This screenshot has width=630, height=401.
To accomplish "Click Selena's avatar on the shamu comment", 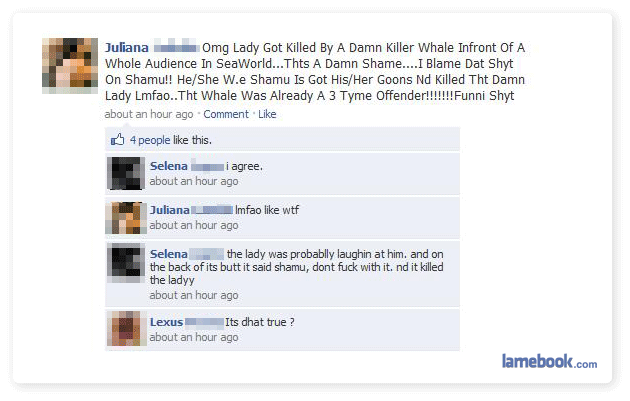I will pos(126,262).
